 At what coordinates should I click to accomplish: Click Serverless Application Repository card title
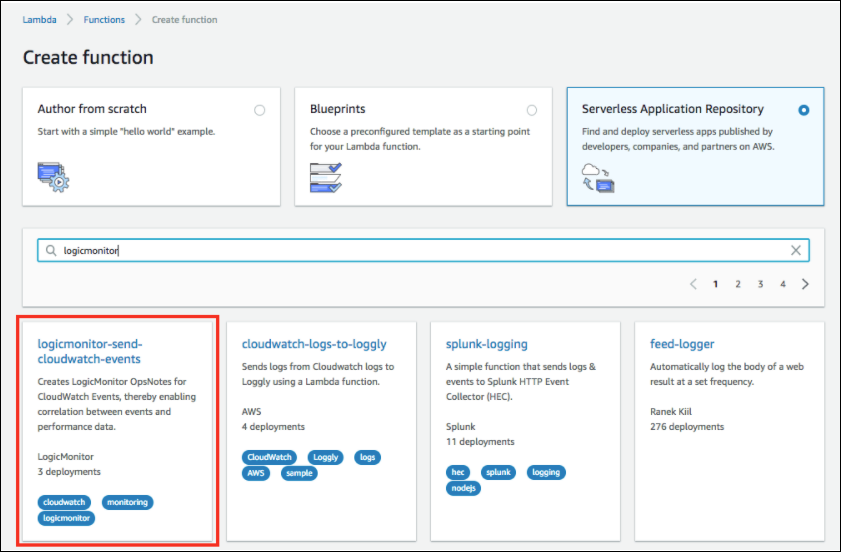click(673, 109)
